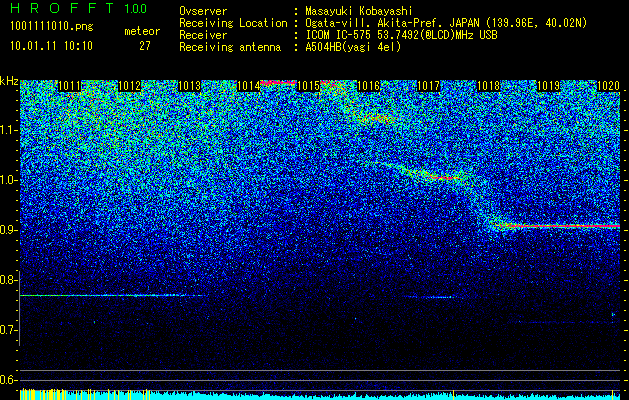Click time marker 1014

(x=249, y=86)
